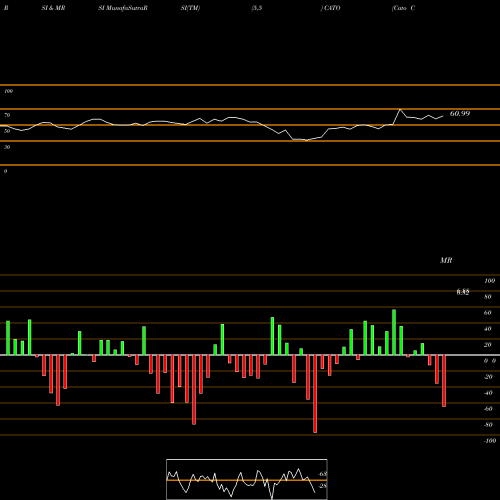The image size is (500, 500).
Task: Click the "(5,5" parameter text
Action: [x=257, y=8]
